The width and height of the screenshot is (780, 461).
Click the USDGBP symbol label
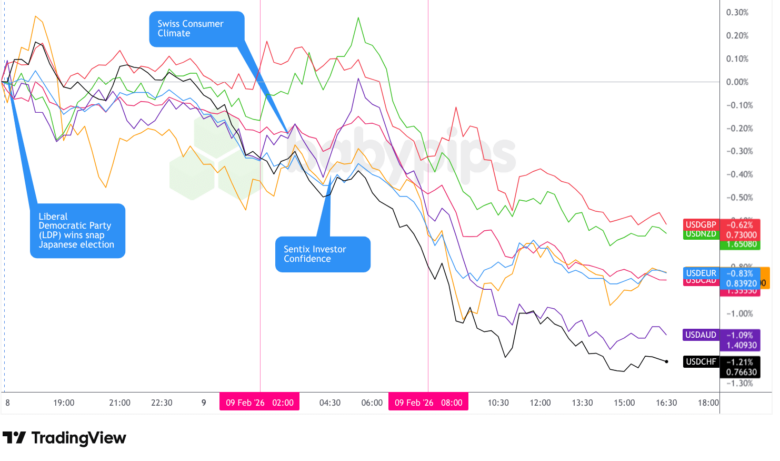[700, 224]
